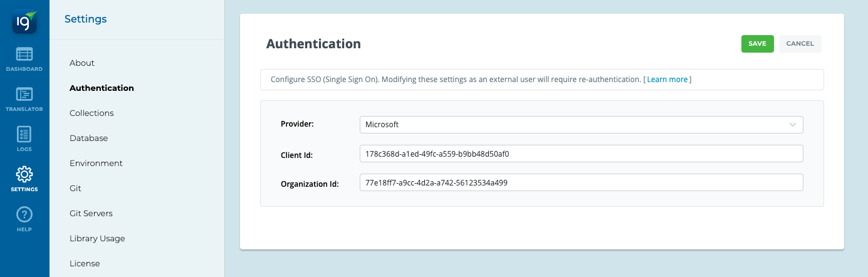Open the Dashboard icon in sidebar
868x277 pixels.
tap(24, 55)
